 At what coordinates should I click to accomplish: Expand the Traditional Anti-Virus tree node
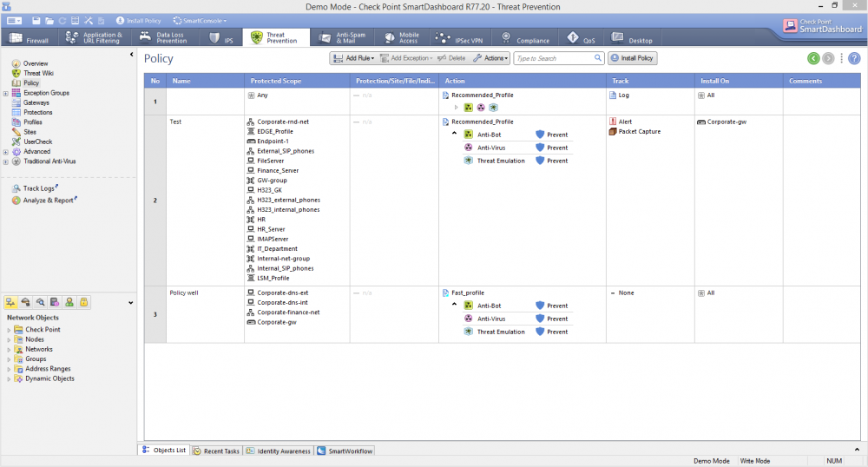6,161
